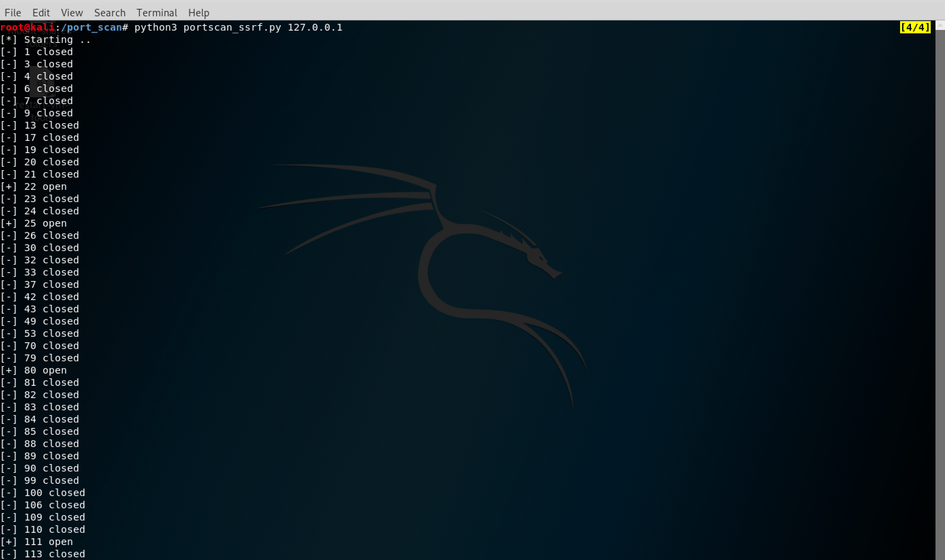The image size is (945, 560).
Task: Click the '43 closed' line
Action: click(39, 310)
